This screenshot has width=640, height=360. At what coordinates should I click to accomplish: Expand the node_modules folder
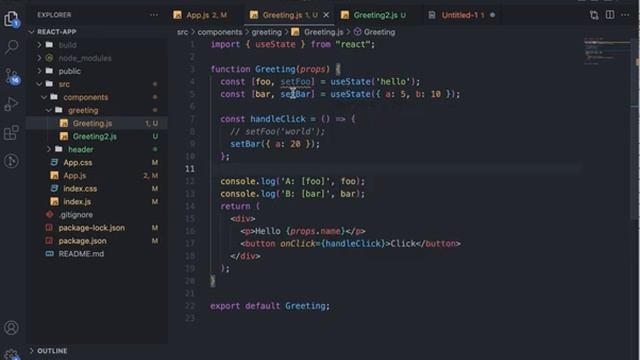pyautogui.click(x=84, y=58)
